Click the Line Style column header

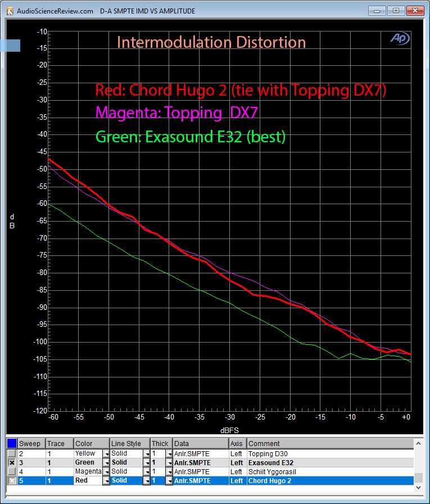tap(130, 444)
